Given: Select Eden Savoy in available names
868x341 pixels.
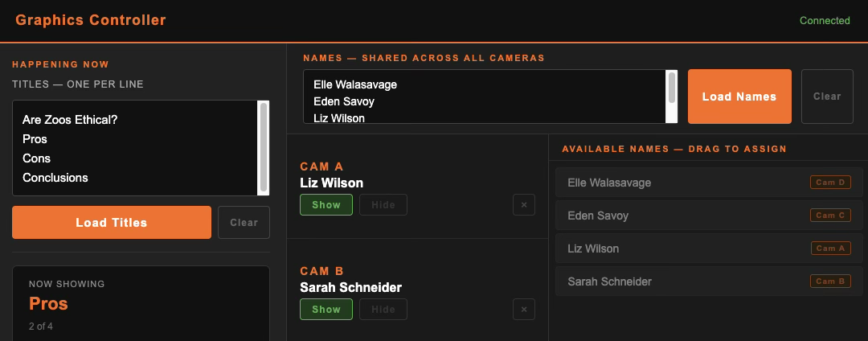Looking at the screenshot, I should click(598, 216).
